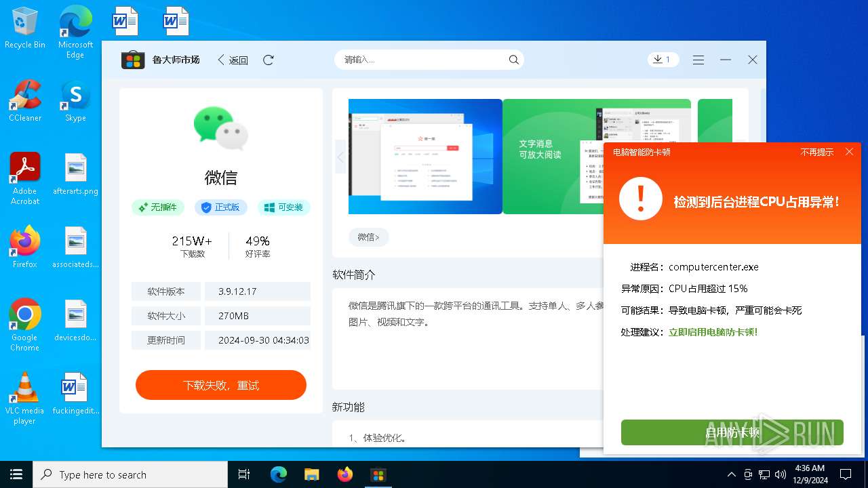Open the Firefox desktop shortcut
The height and width of the screenshot is (488, 868).
coord(25,247)
